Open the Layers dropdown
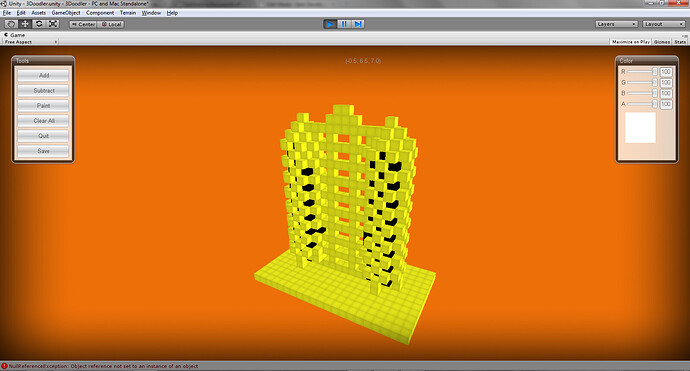The height and width of the screenshot is (371, 690). [x=617, y=24]
